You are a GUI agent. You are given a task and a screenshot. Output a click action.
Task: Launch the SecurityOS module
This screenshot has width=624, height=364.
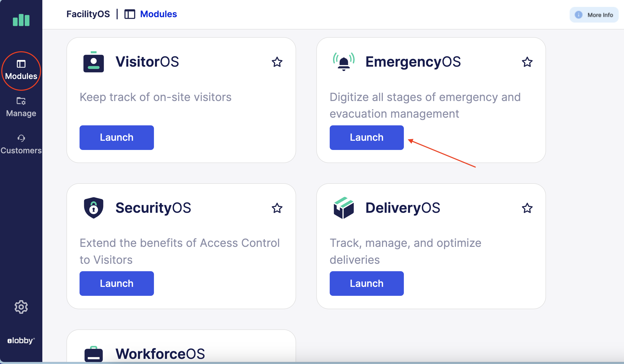click(117, 284)
